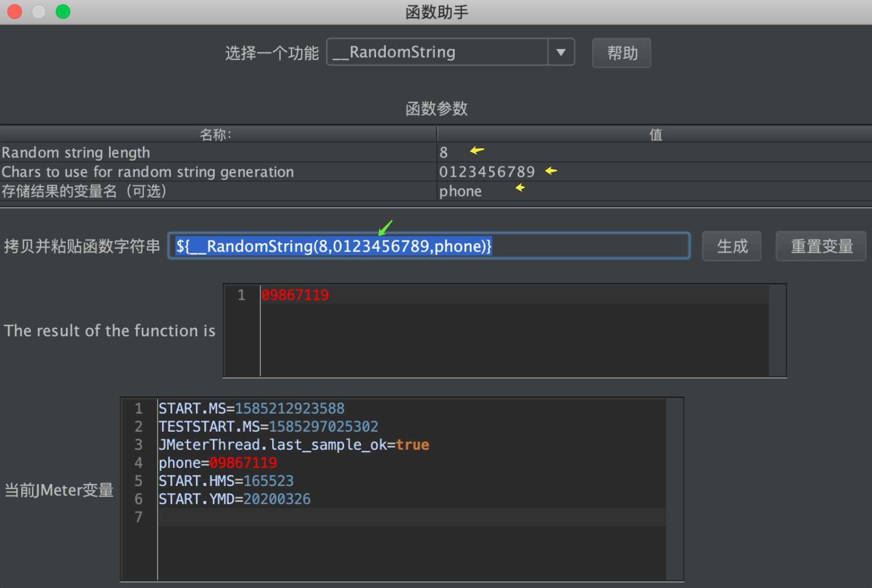872x588 pixels.
Task: Click the vertical scrollbar of the result area
Action: (777, 331)
